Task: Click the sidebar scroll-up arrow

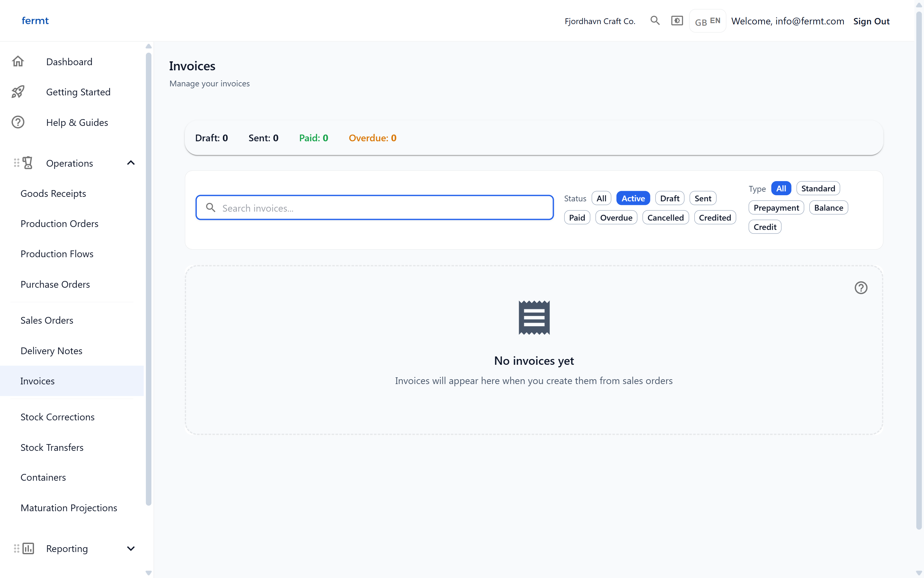Action: (x=149, y=46)
